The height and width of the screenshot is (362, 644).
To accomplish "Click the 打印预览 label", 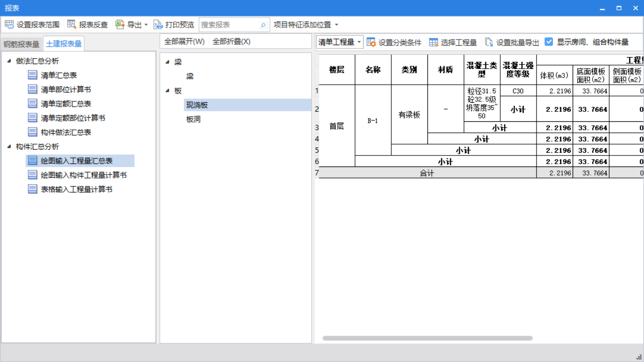I will click(x=180, y=25).
